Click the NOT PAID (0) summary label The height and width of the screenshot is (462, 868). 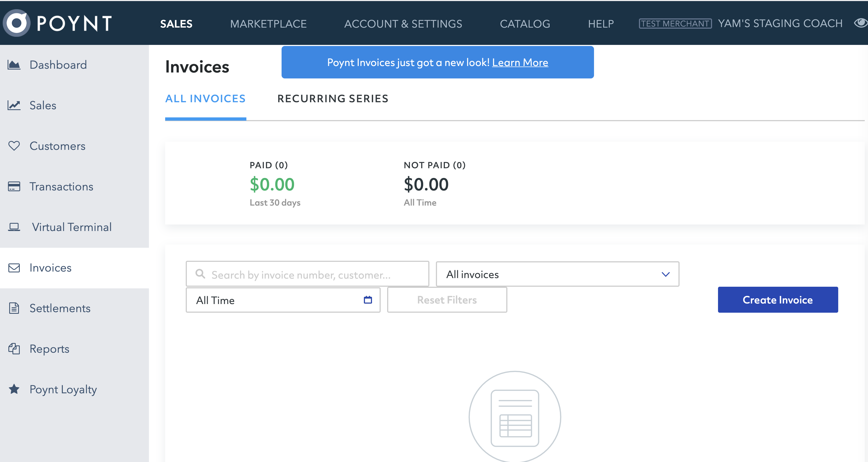(x=435, y=165)
